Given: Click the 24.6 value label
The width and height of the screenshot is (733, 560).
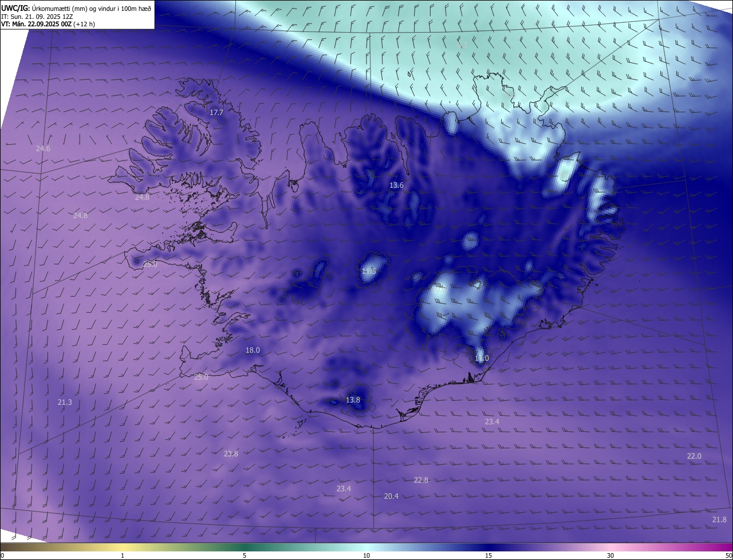Looking at the screenshot, I should pyautogui.click(x=43, y=148).
